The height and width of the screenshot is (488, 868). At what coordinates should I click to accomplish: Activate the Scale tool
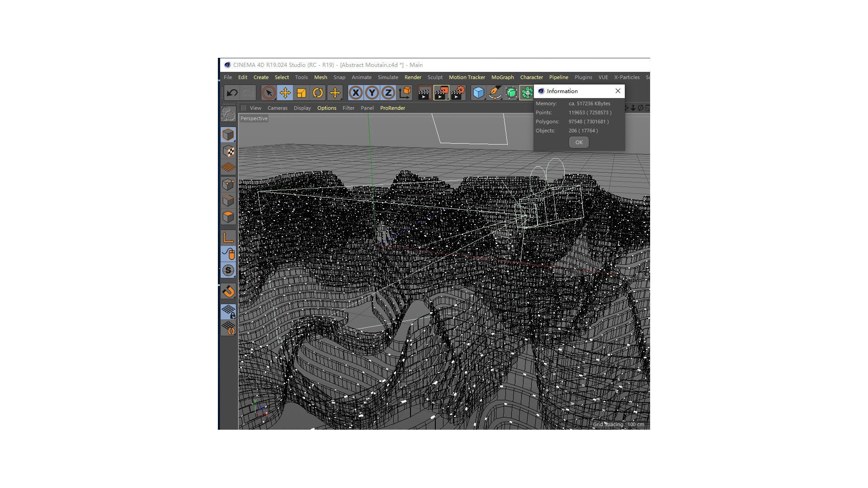pyautogui.click(x=302, y=93)
